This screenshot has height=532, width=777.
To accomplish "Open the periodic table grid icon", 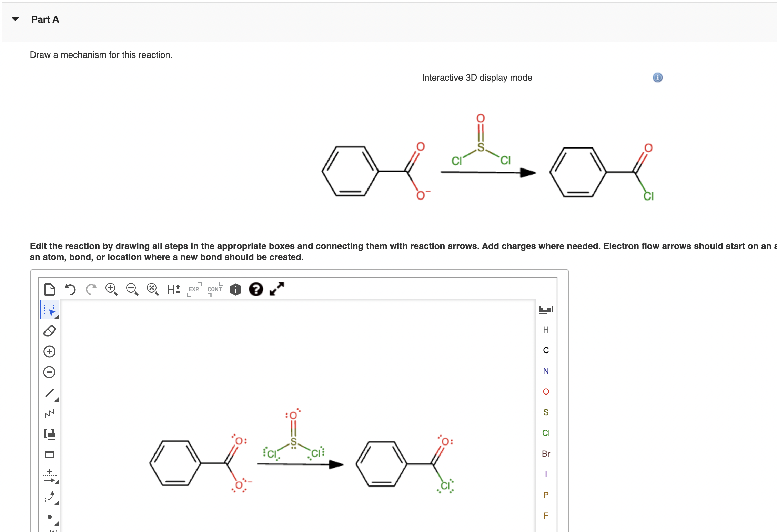I will coord(546,310).
